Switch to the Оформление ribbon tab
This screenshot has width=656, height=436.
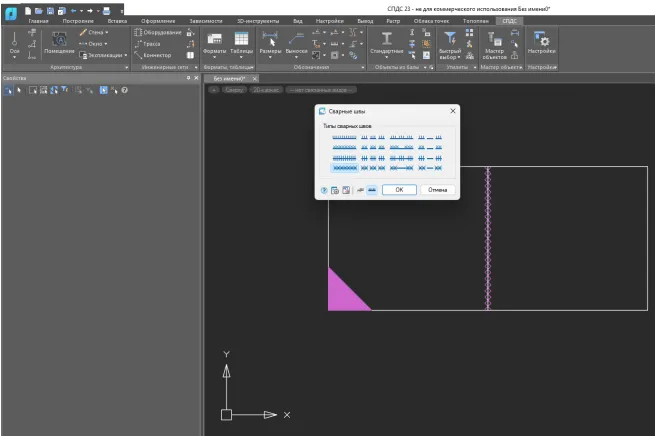click(157, 20)
